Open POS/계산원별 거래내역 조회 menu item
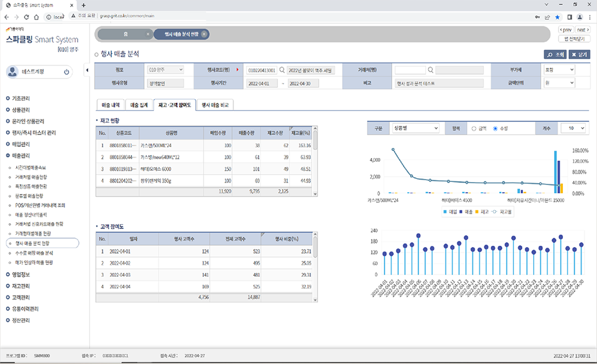The height and width of the screenshot is (364, 597). pyautogui.click(x=40, y=205)
